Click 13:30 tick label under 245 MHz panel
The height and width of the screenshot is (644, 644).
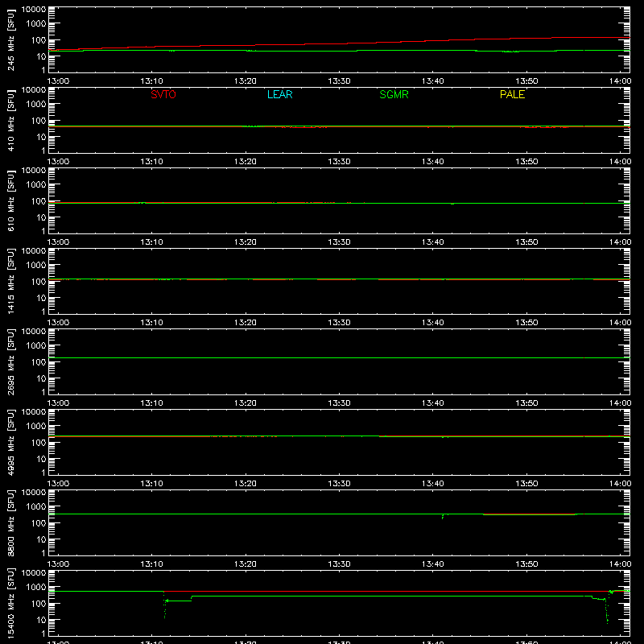pyautogui.click(x=339, y=81)
